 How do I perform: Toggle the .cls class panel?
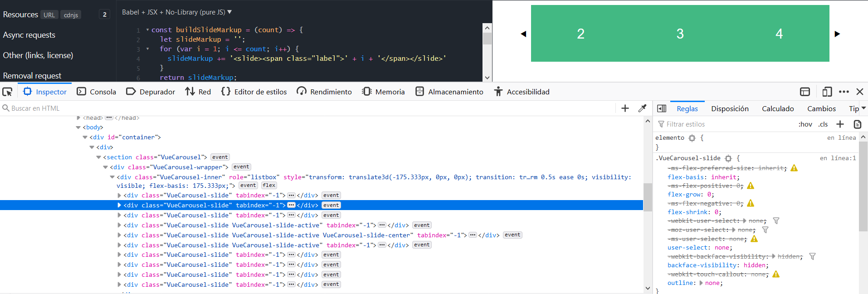pyautogui.click(x=823, y=124)
